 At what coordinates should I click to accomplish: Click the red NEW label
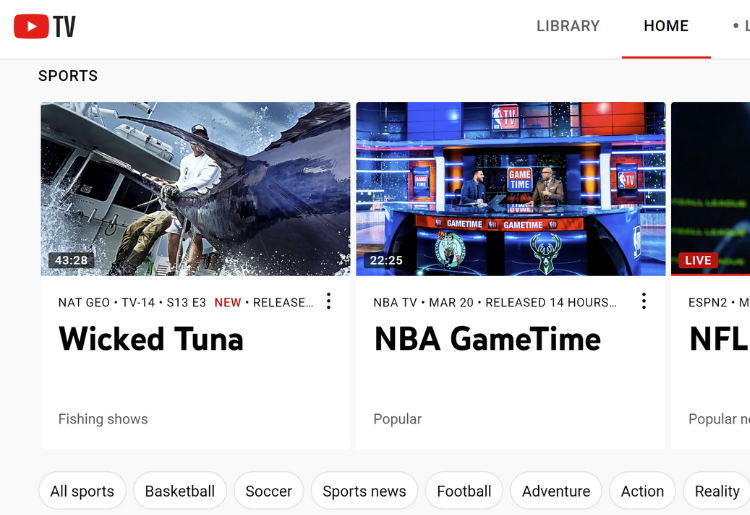tap(228, 303)
